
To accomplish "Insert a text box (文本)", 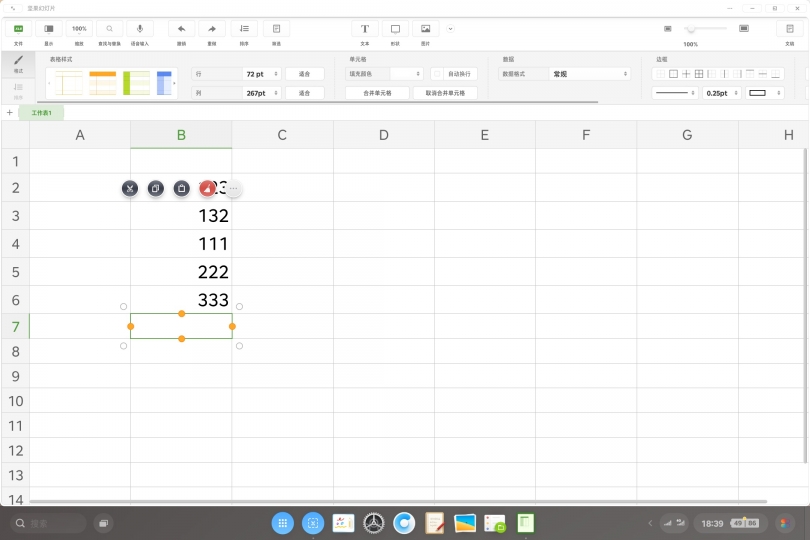I will point(365,29).
